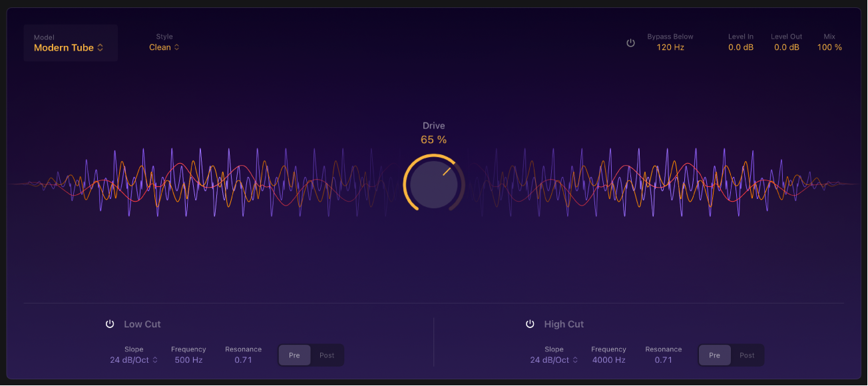Click the High Cut Resonance 0.71 value
868x386 pixels.
pyautogui.click(x=663, y=360)
